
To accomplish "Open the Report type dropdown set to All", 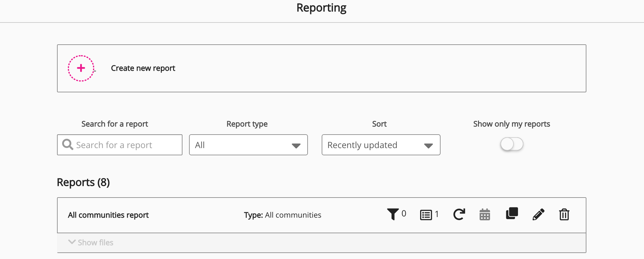I will point(248,145).
